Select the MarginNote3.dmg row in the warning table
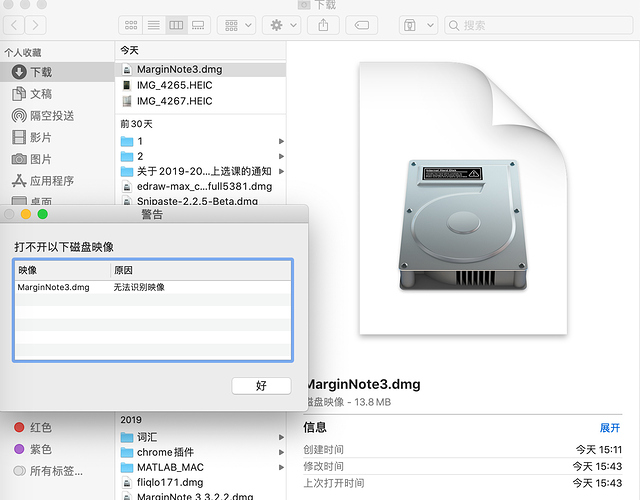Image resolution: width=640 pixels, height=500 pixels. click(x=153, y=287)
